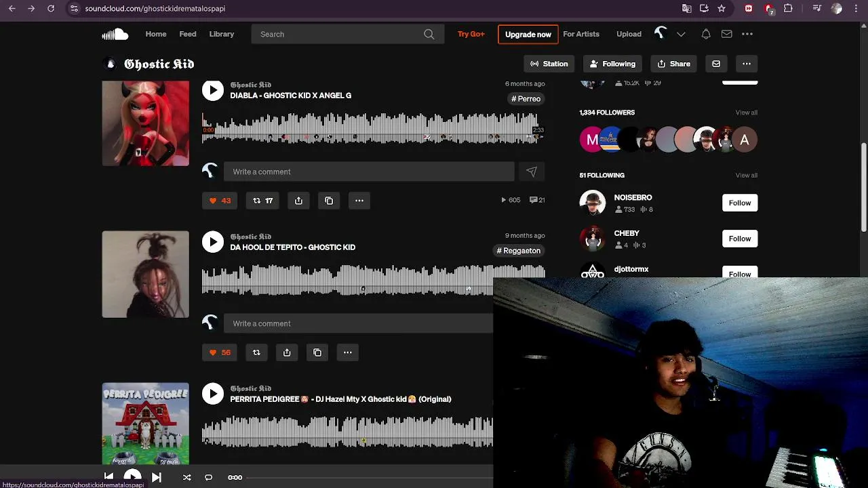Open the top bar more options menu
This screenshot has width=868, height=488.
(747, 34)
